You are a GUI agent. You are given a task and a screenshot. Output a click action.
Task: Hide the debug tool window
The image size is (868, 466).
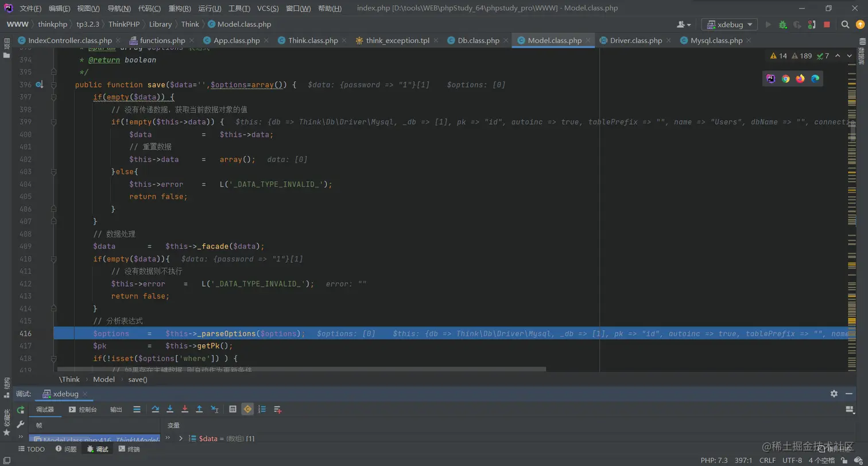850,394
